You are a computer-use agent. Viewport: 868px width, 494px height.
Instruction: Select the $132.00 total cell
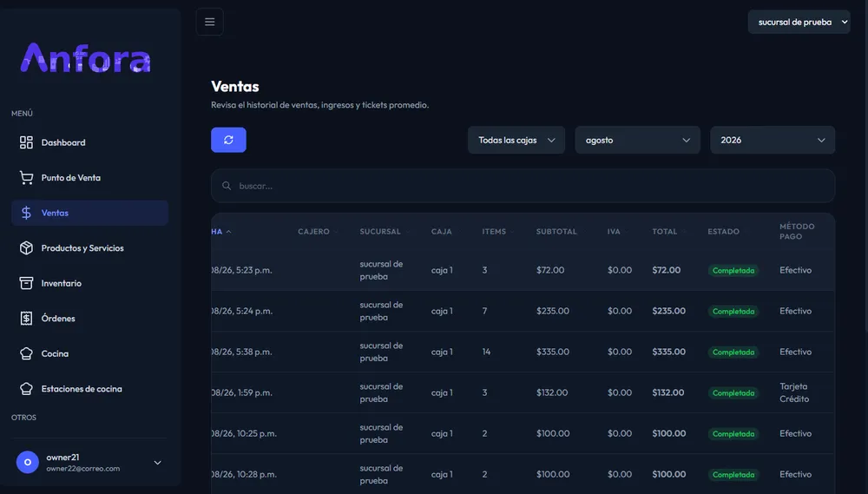[668, 392]
